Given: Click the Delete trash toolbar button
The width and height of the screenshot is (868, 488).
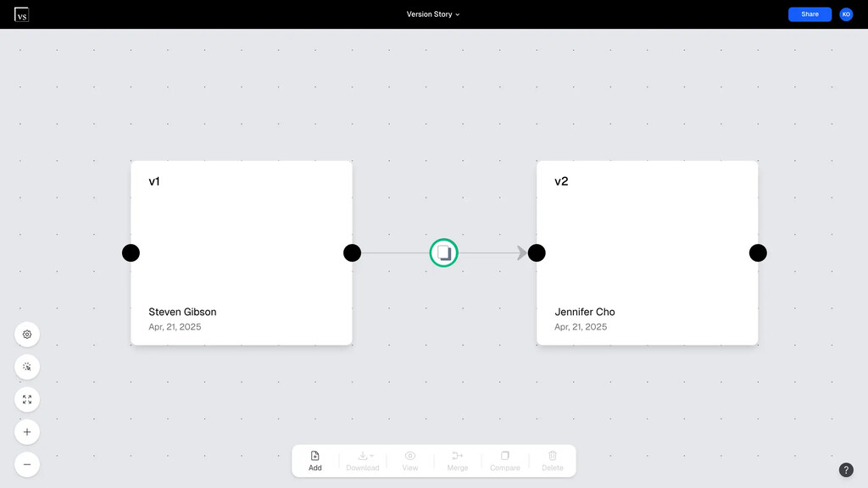Looking at the screenshot, I should (553, 461).
